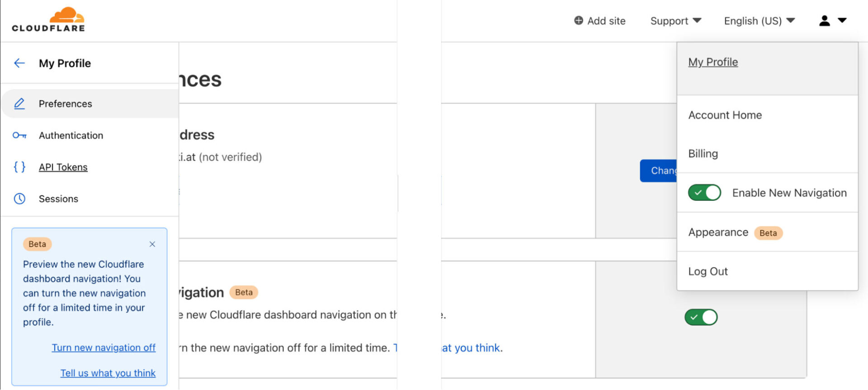Click the Turn new navigation off link
This screenshot has width=868, height=390.
point(104,348)
